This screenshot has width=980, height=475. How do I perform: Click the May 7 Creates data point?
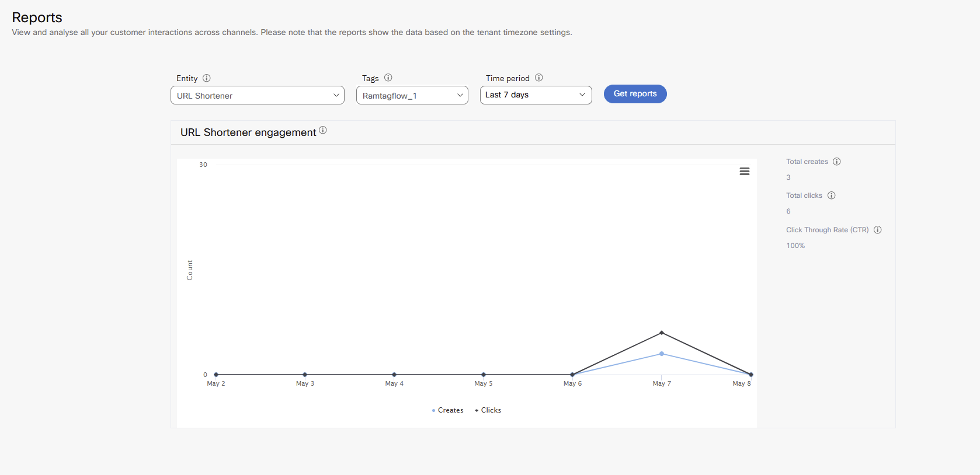coord(662,354)
